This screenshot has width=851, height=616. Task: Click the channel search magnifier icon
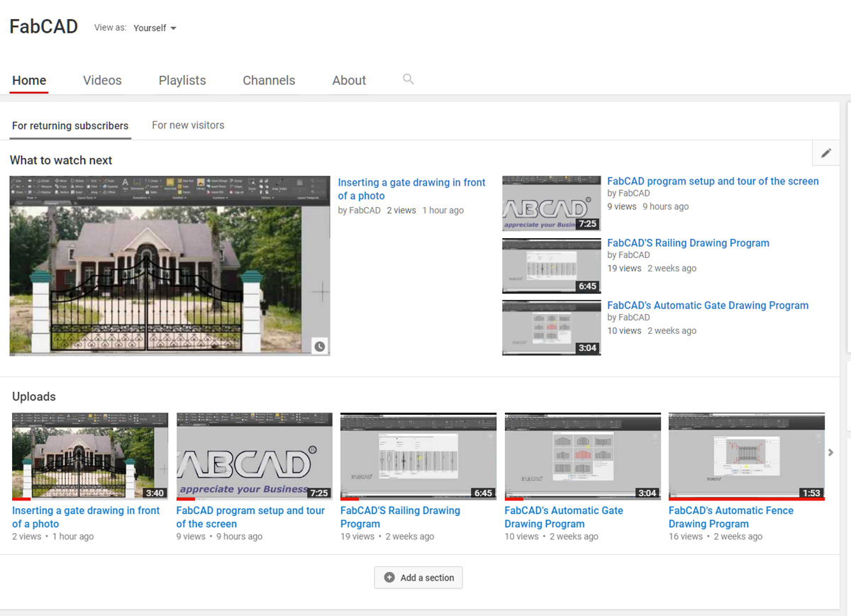[x=408, y=79]
